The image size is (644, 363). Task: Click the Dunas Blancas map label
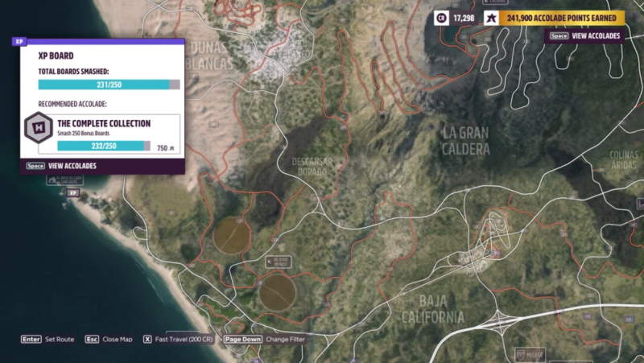(209, 56)
